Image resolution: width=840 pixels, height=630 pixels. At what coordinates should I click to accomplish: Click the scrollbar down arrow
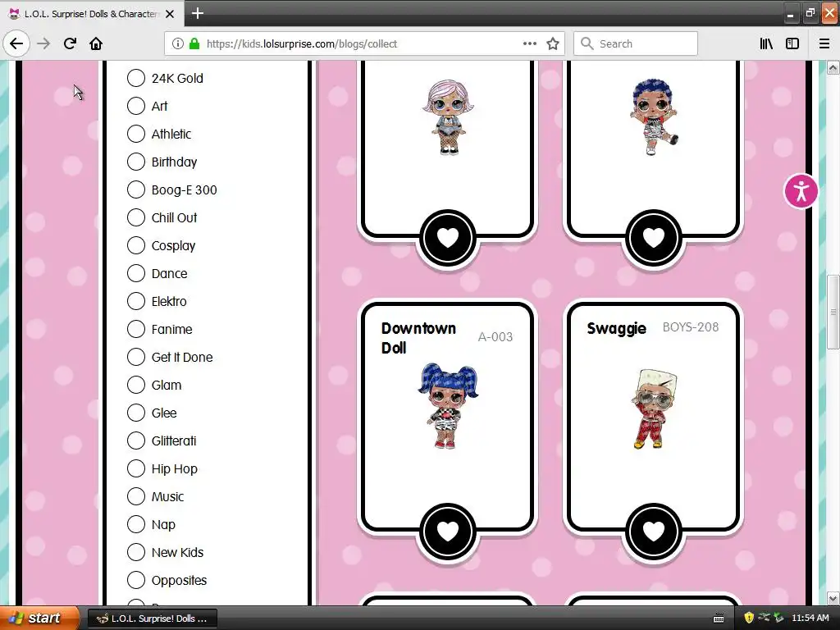click(x=833, y=598)
